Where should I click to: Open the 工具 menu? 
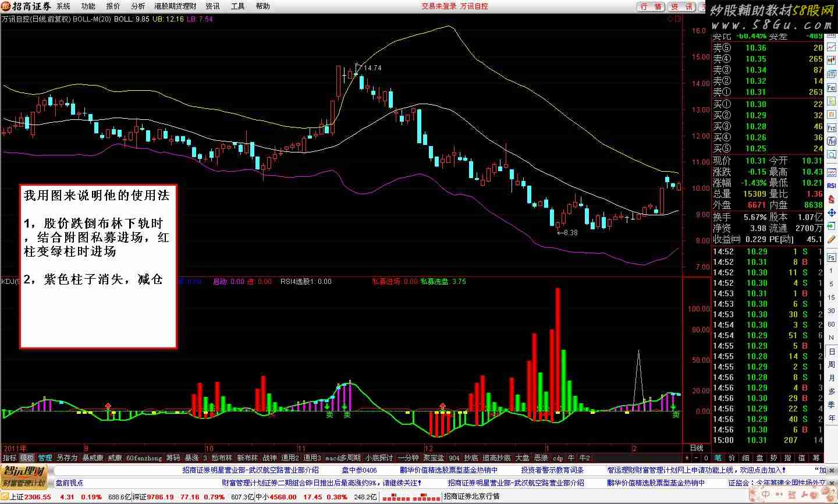coord(237,6)
